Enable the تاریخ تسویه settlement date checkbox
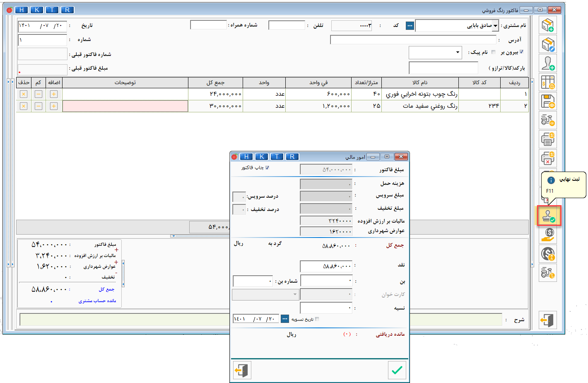The width and height of the screenshot is (588, 383). [317, 319]
